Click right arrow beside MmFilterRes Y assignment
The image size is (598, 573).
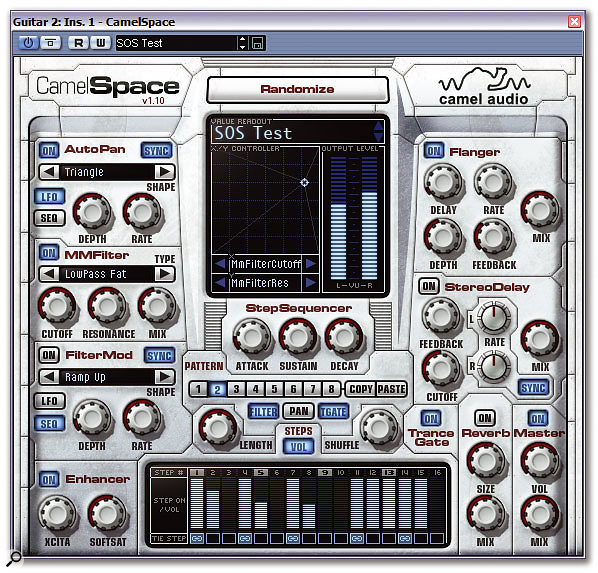(311, 283)
